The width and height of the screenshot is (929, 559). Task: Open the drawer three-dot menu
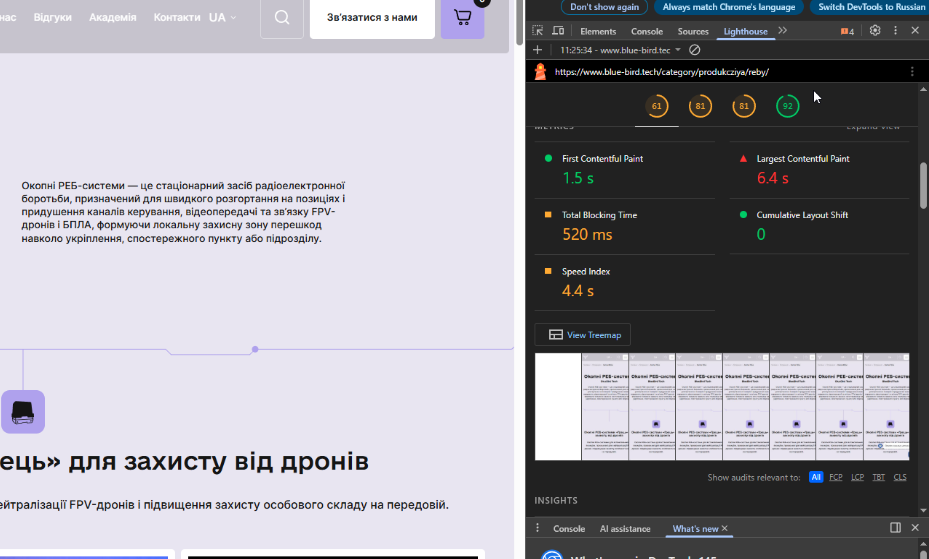(537, 528)
